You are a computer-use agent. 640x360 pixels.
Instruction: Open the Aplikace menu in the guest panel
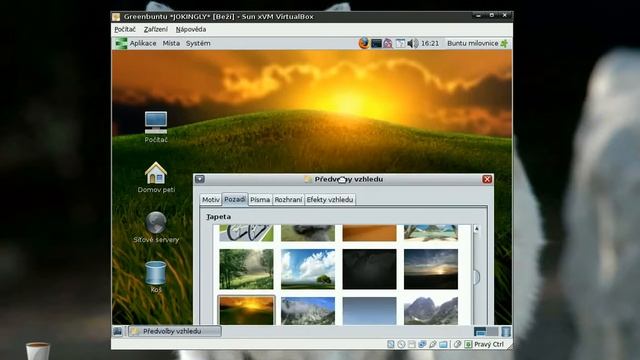143,43
